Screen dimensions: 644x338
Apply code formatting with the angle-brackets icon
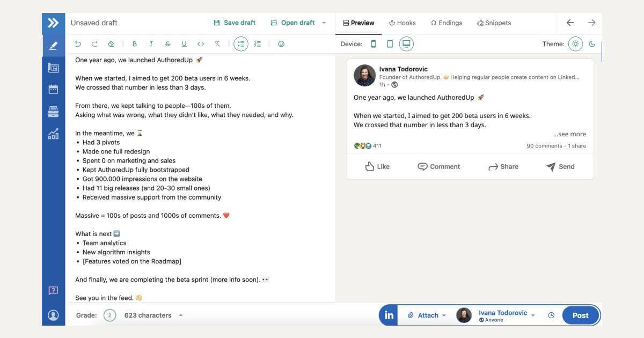coord(201,43)
